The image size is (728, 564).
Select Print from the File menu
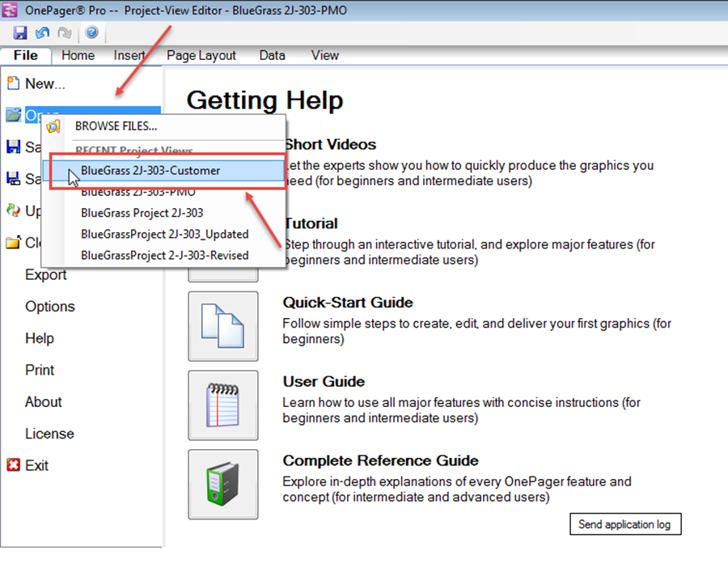point(40,370)
